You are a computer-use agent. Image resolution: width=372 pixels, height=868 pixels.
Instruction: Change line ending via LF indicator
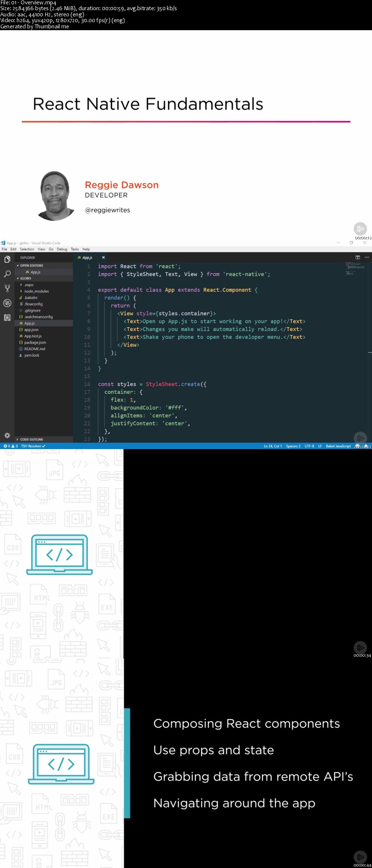pyautogui.click(x=320, y=446)
